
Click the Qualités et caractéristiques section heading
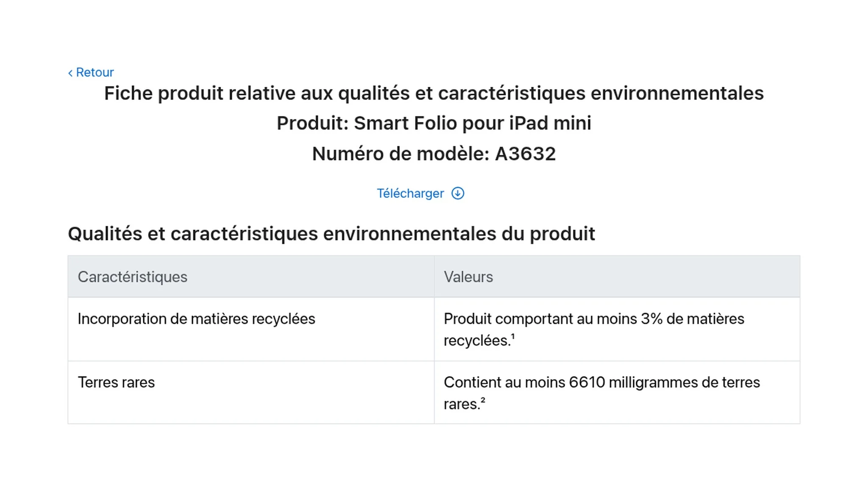(x=331, y=234)
